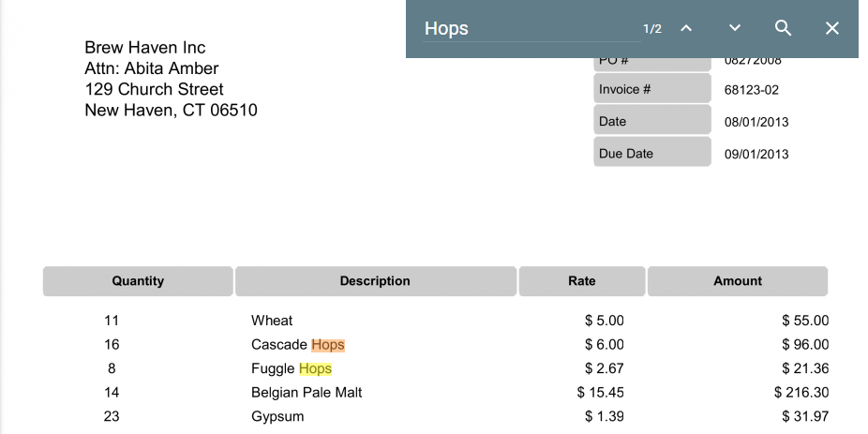This screenshot has width=868, height=434.
Task: Click the Amount column header
Action: pos(738,281)
